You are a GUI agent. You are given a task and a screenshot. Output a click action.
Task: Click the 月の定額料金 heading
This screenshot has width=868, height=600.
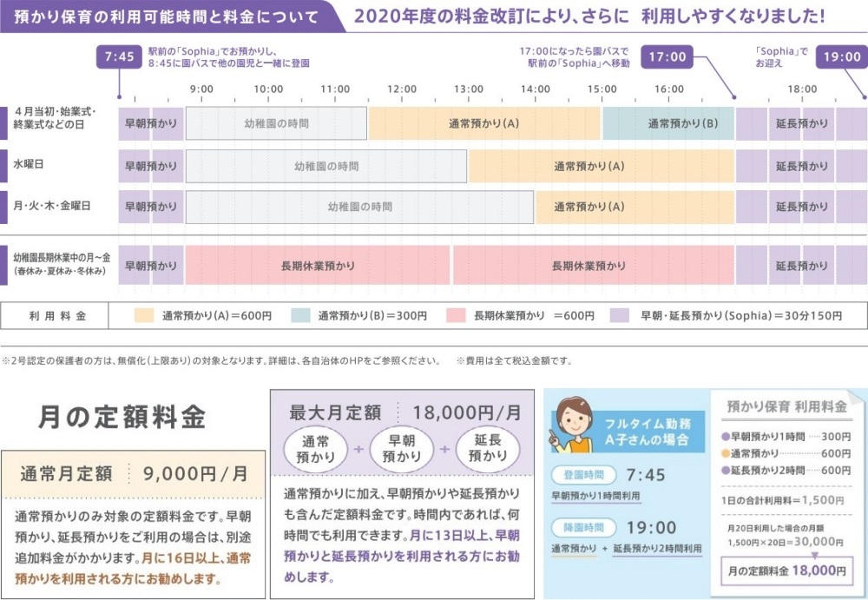click(122, 417)
